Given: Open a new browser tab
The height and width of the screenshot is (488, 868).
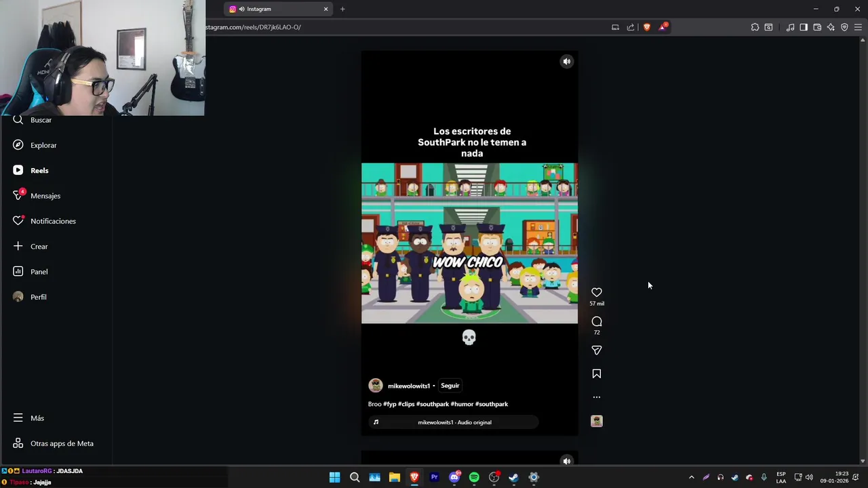Looking at the screenshot, I should (342, 9).
